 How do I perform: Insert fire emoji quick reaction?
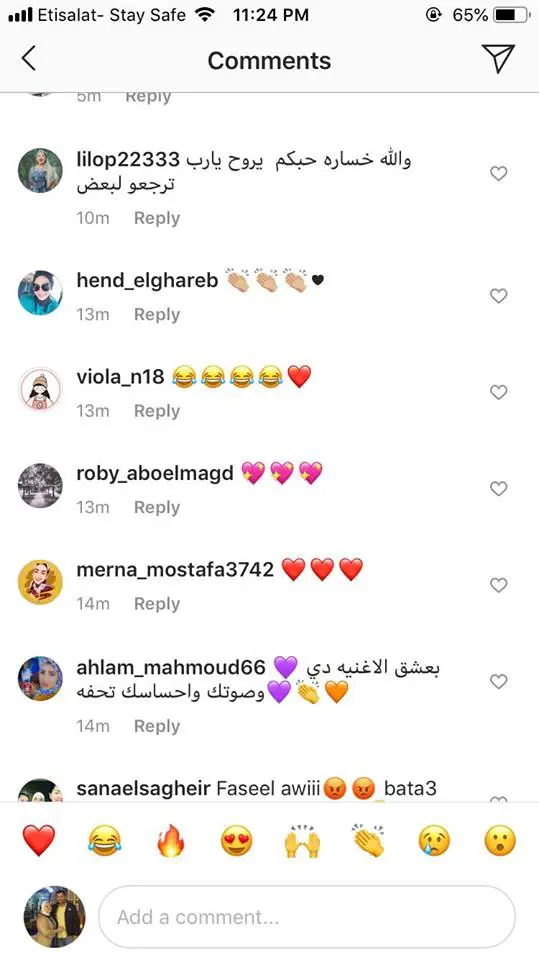coord(171,840)
